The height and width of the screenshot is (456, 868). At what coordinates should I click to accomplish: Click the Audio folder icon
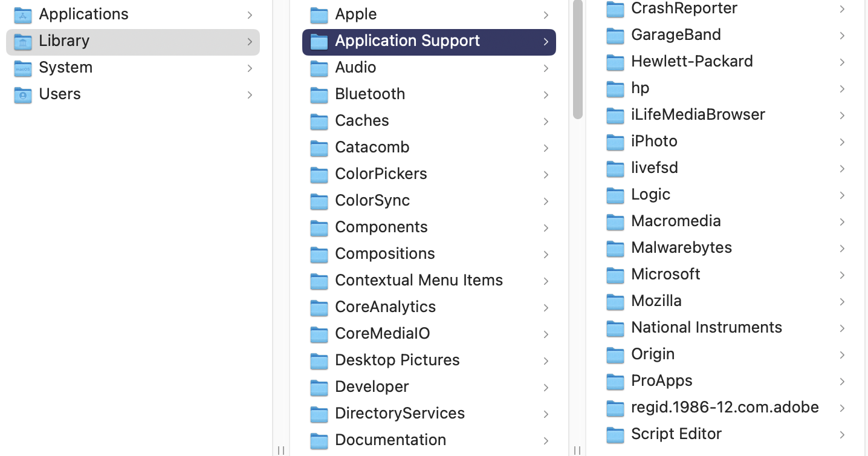319,68
